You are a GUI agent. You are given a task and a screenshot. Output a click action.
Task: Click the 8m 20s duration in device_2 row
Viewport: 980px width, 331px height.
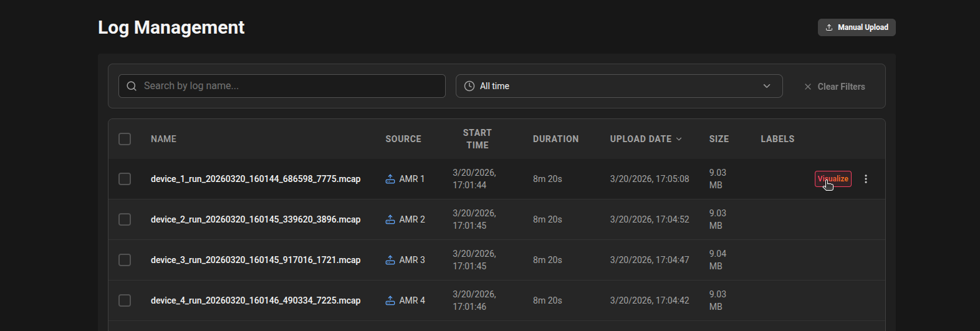pyautogui.click(x=547, y=219)
